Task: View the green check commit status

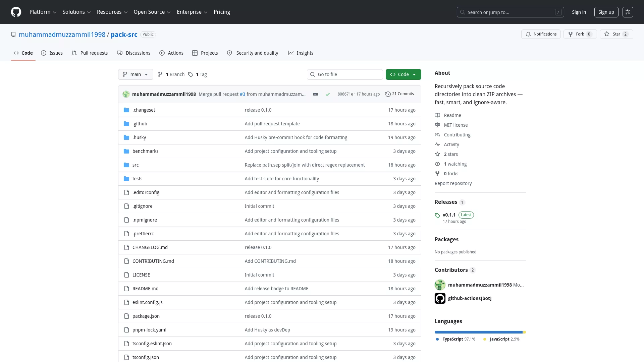Action: [x=328, y=94]
